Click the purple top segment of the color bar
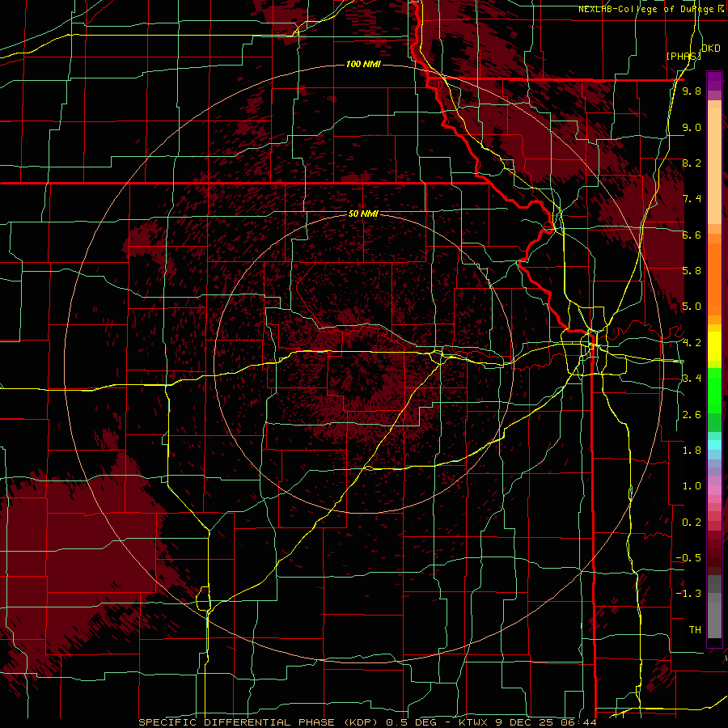Screen dimensions: 728x728 [x=714, y=79]
